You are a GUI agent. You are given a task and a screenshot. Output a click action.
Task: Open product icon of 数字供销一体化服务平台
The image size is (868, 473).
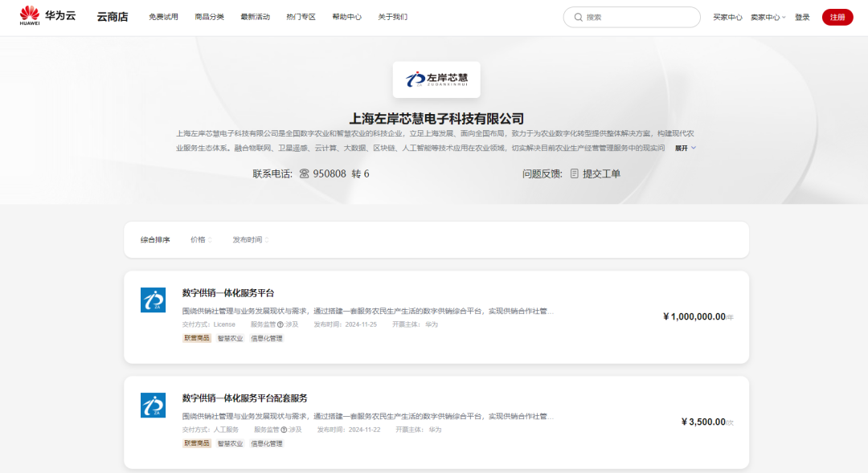pyautogui.click(x=153, y=300)
